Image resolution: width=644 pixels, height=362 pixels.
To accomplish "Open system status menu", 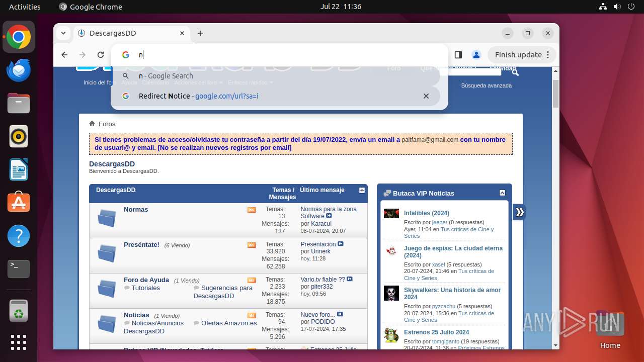I will (x=617, y=7).
